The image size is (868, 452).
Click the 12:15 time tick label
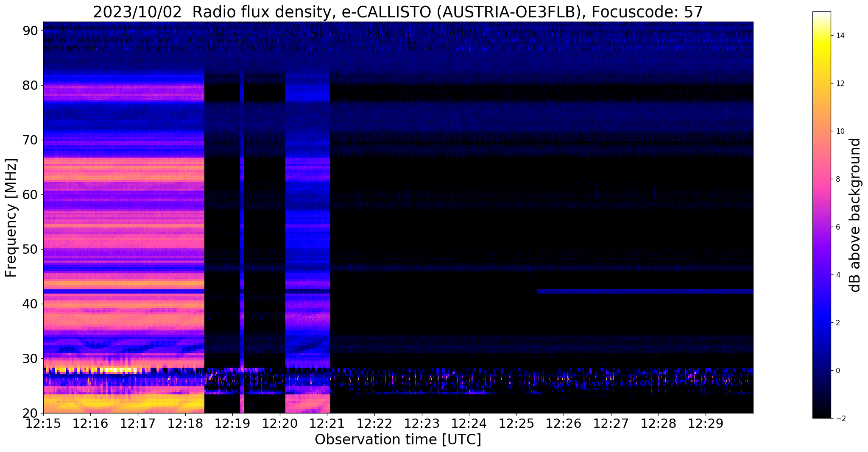pos(43,423)
